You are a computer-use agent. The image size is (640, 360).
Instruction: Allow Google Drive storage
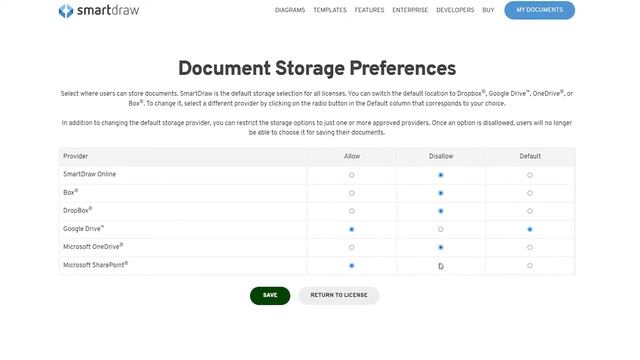(x=351, y=229)
